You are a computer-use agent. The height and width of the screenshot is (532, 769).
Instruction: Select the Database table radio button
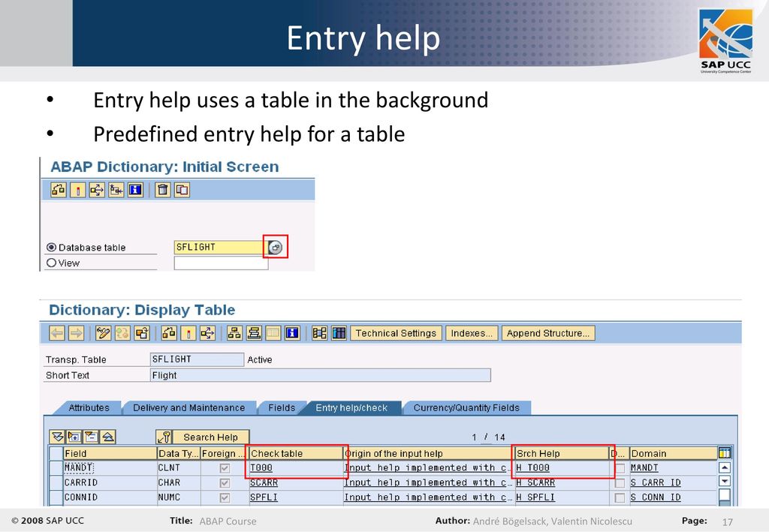point(51,248)
